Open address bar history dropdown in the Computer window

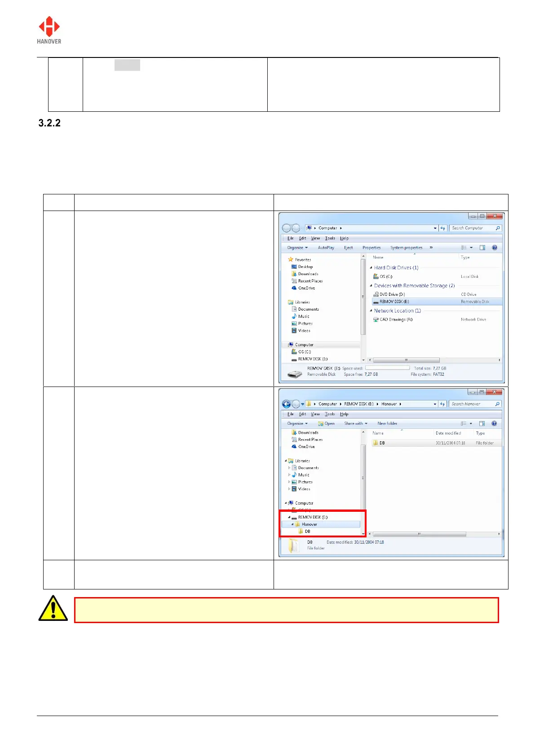435,228
